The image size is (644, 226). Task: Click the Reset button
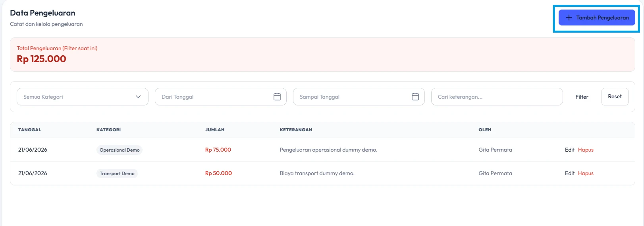[x=615, y=97]
